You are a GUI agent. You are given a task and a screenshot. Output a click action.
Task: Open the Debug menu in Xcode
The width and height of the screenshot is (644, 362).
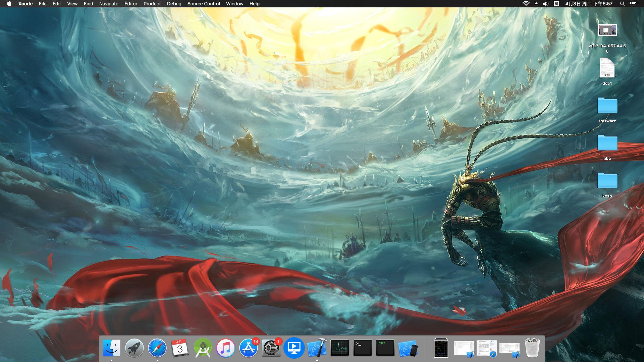tap(174, 4)
